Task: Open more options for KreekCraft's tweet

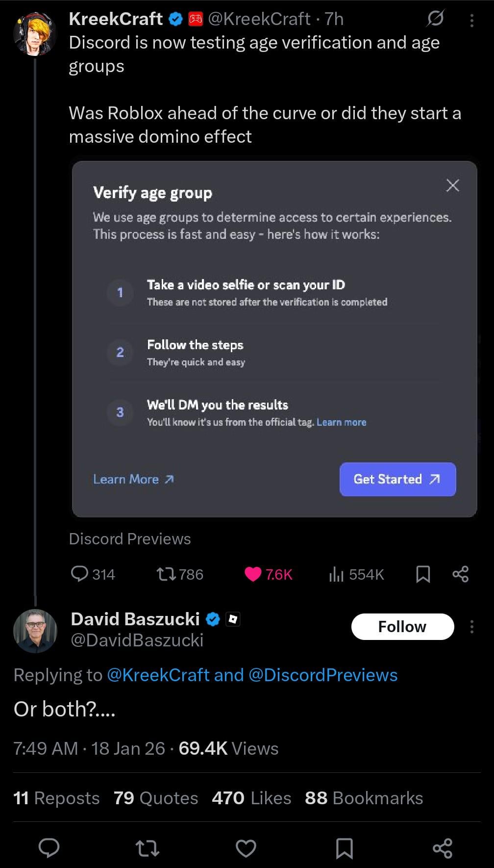Action: pos(471,20)
